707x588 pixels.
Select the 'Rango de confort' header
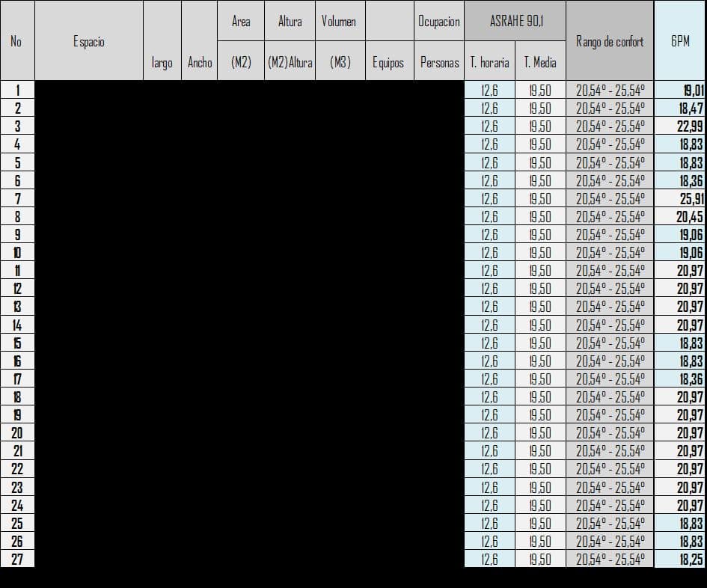pyautogui.click(x=610, y=40)
